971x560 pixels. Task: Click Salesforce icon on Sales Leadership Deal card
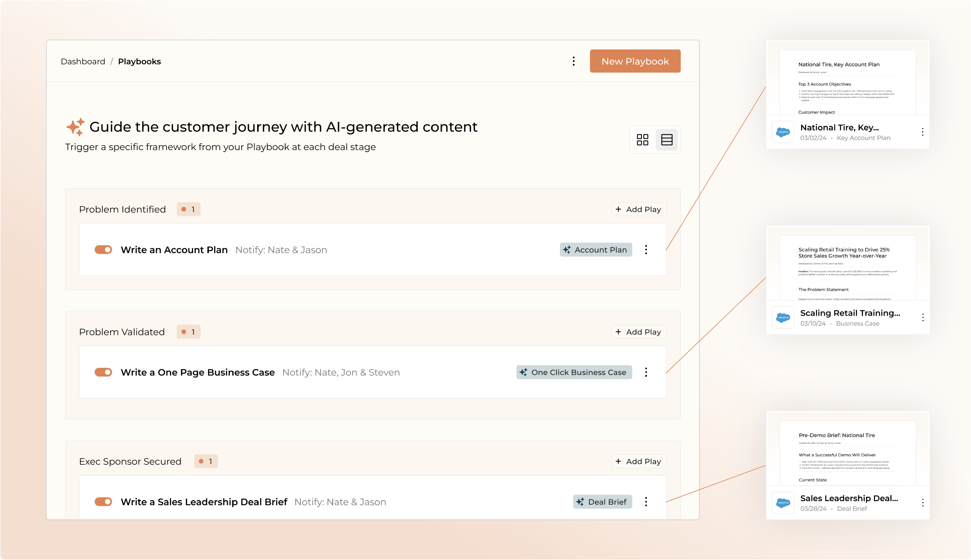tap(783, 503)
